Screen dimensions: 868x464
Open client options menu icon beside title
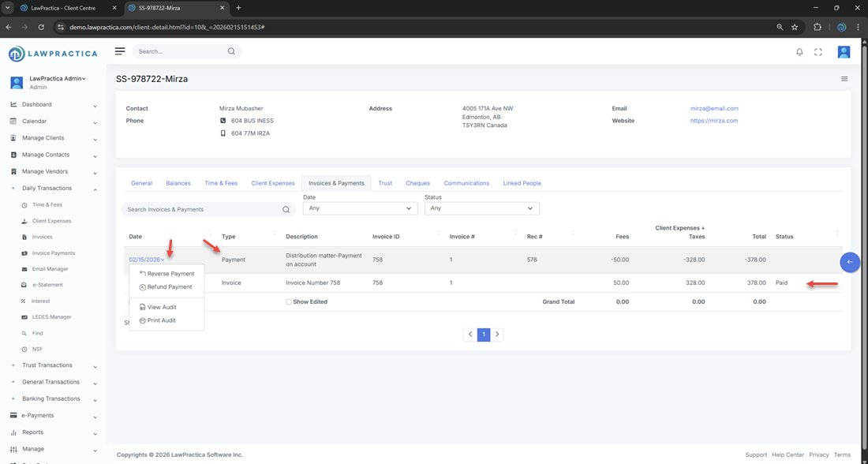pos(844,79)
